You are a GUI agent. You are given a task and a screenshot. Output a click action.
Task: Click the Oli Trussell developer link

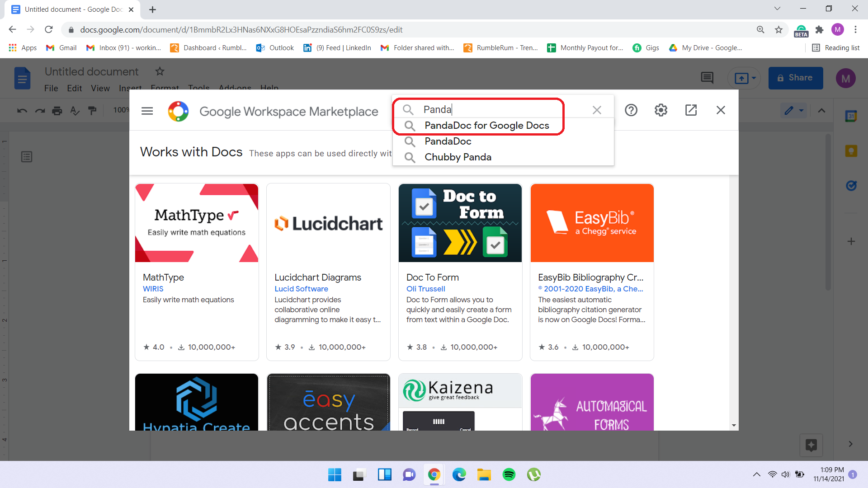pyautogui.click(x=426, y=289)
